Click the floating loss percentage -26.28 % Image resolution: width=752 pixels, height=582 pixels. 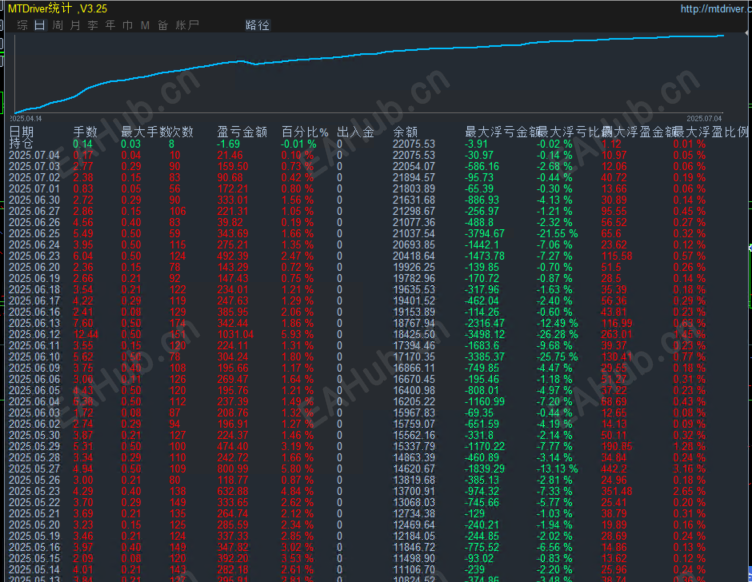click(x=557, y=334)
